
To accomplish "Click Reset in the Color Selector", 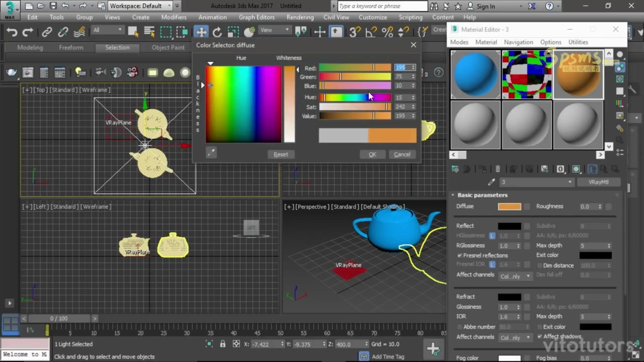I will pos(281,154).
